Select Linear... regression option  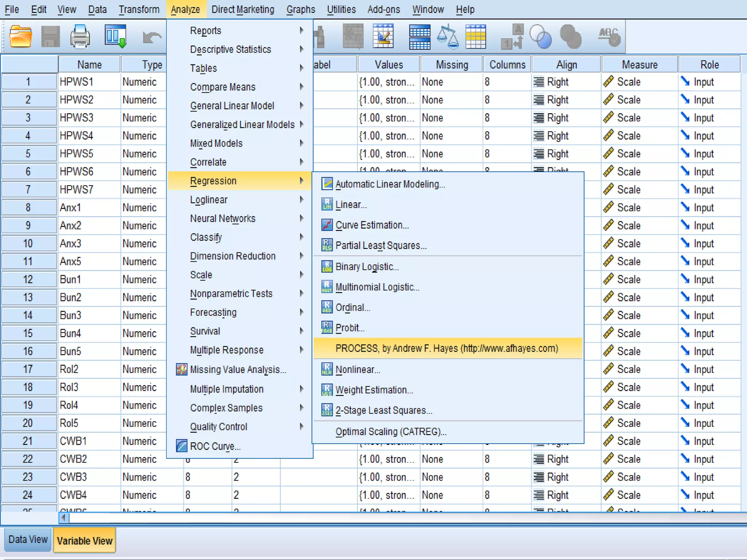(x=351, y=205)
